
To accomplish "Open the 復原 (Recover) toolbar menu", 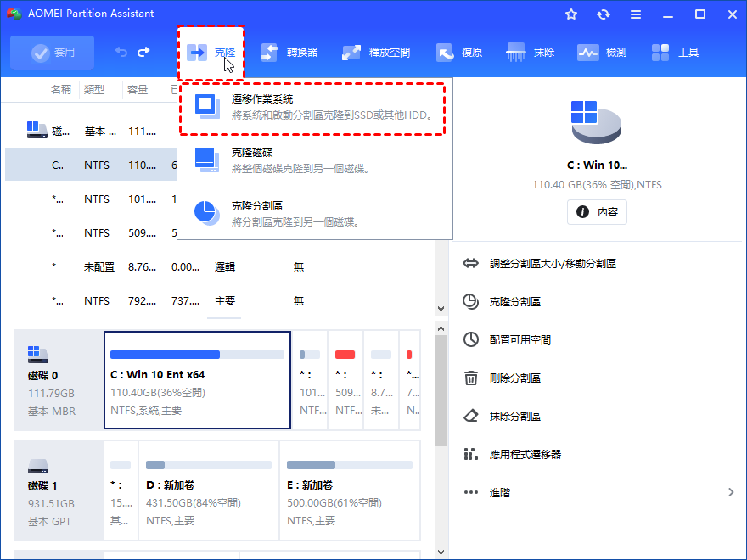I will (460, 53).
